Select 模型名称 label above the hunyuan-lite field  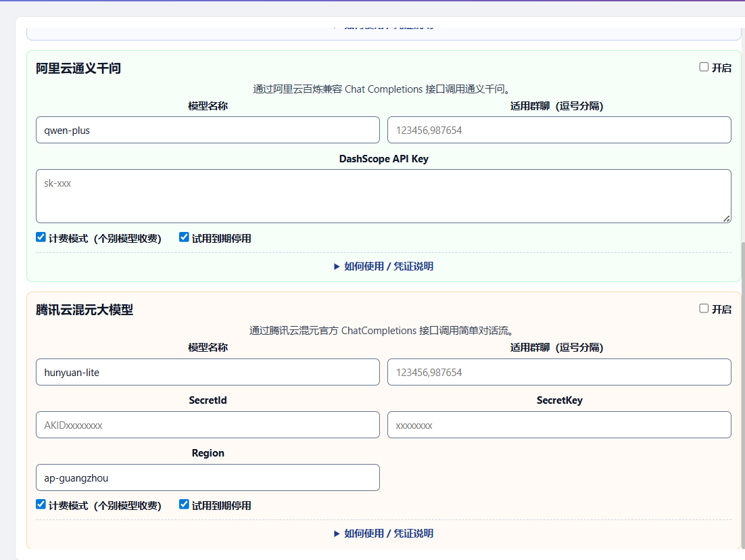[x=208, y=348]
